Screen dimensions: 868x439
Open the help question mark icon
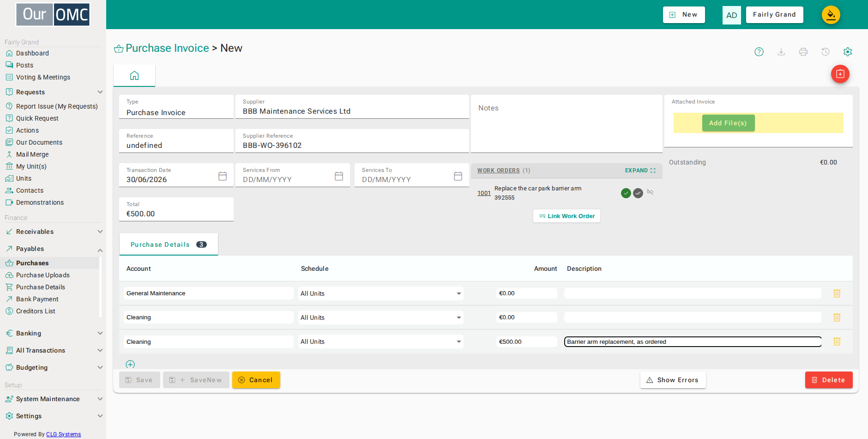[759, 52]
